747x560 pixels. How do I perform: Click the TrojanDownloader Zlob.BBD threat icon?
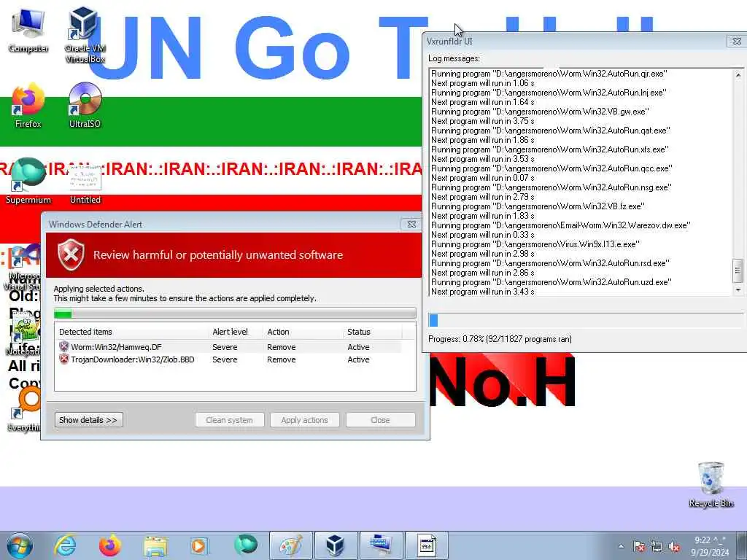tap(64, 359)
